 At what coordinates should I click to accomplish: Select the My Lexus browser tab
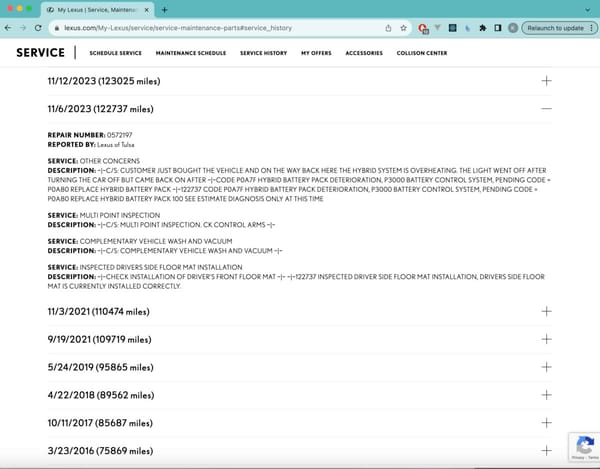coord(98,10)
